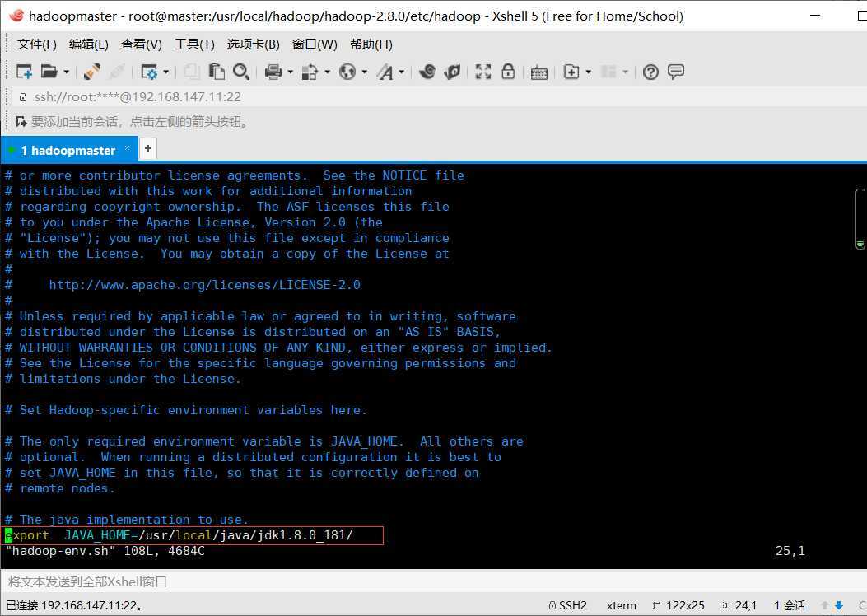This screenshot has width=867, height=616.
Task: Click the Lock screen padlock icon
Action: click(x=508, y=72)
